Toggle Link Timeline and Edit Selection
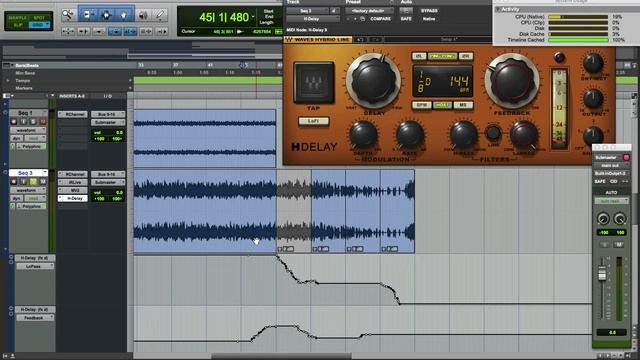 tap(130, 31)
